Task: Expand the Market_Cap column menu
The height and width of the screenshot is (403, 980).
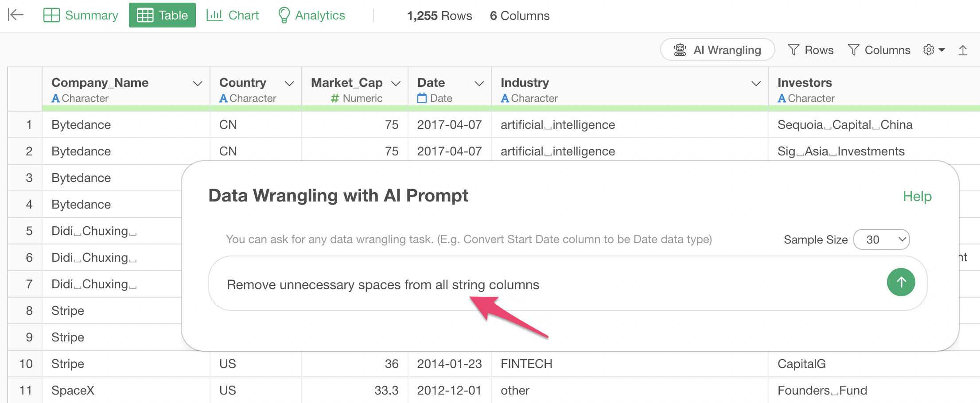Action: coord(396,83)
